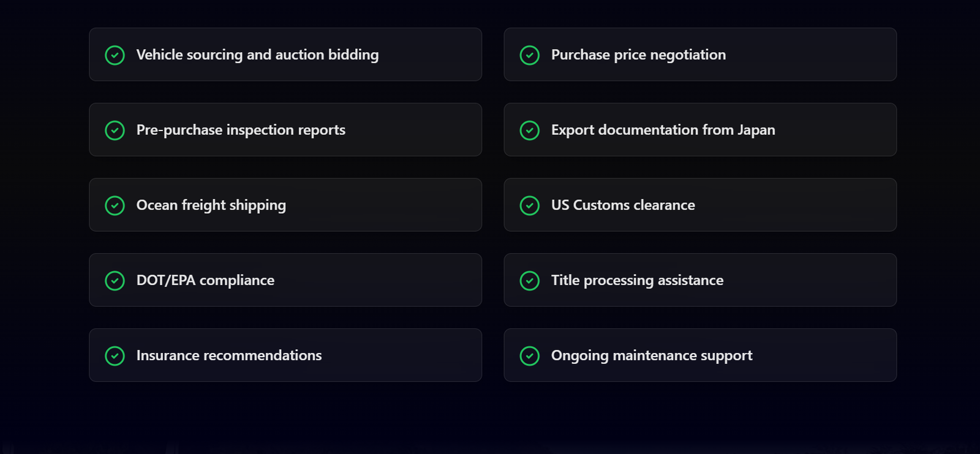The image size is (980, 454).
Task: Click the check icon beside DOT/EPA compliance
Action: coord(115,281)
